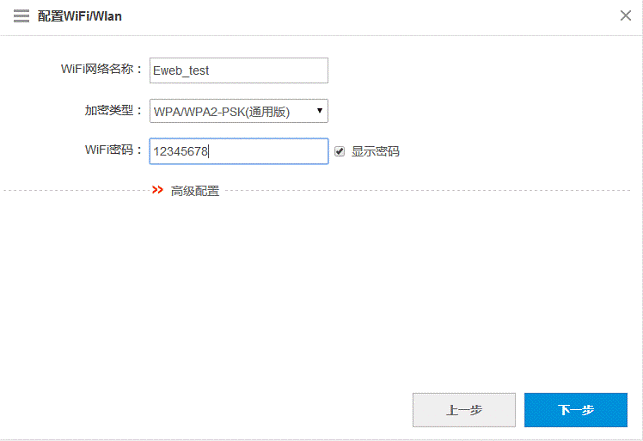Click the red double-chevron icon beside 高级配置
The height and width of the screenshot is (441, 643).
157,190
